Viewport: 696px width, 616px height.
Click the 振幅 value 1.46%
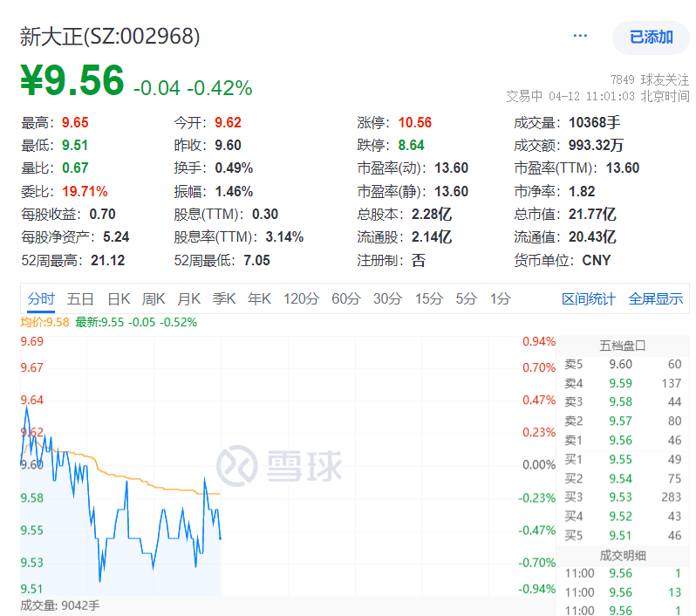coord(234,191)
